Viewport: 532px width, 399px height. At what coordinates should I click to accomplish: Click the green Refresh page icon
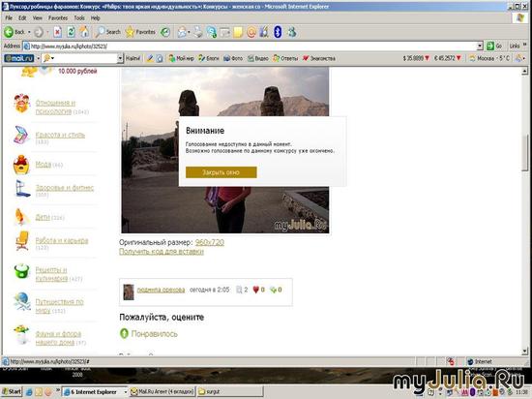[71, 32]
